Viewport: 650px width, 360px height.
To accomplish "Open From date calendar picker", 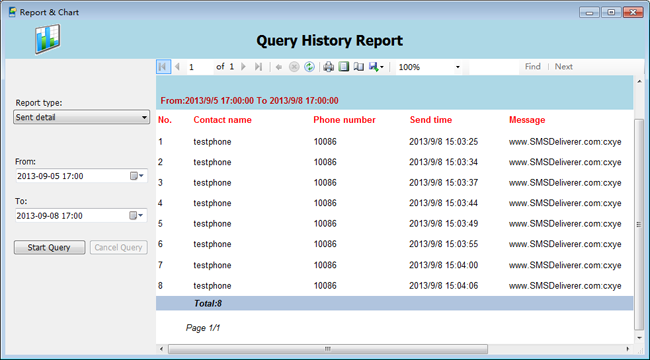I will (x=137, y=176).
